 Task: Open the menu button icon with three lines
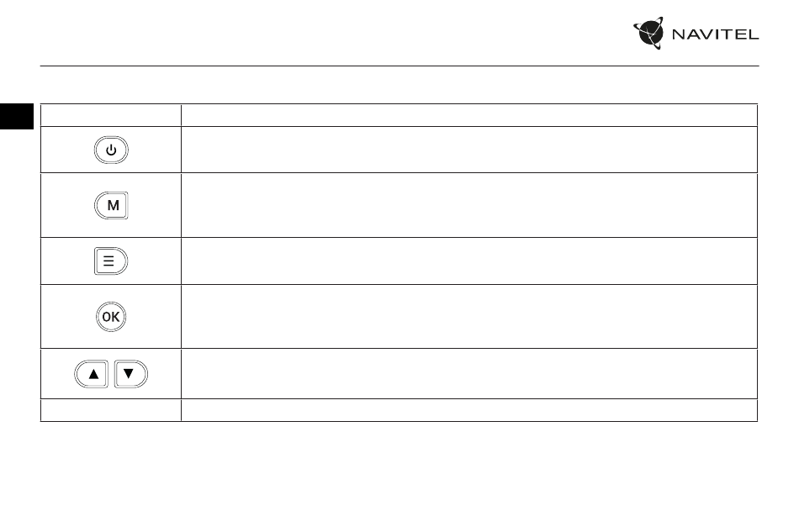coord(111,261)
